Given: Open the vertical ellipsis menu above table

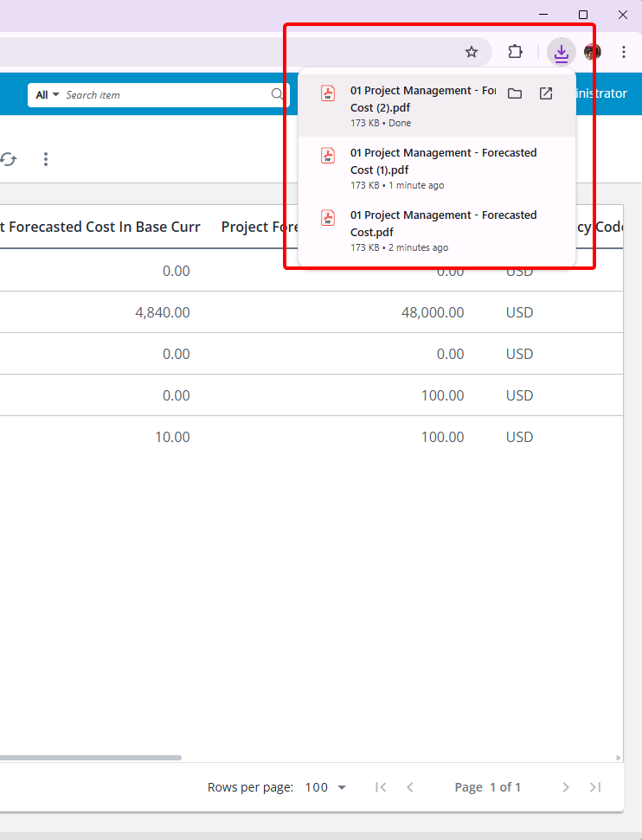Looking at the screenshot, I should (x=46, y=159).
